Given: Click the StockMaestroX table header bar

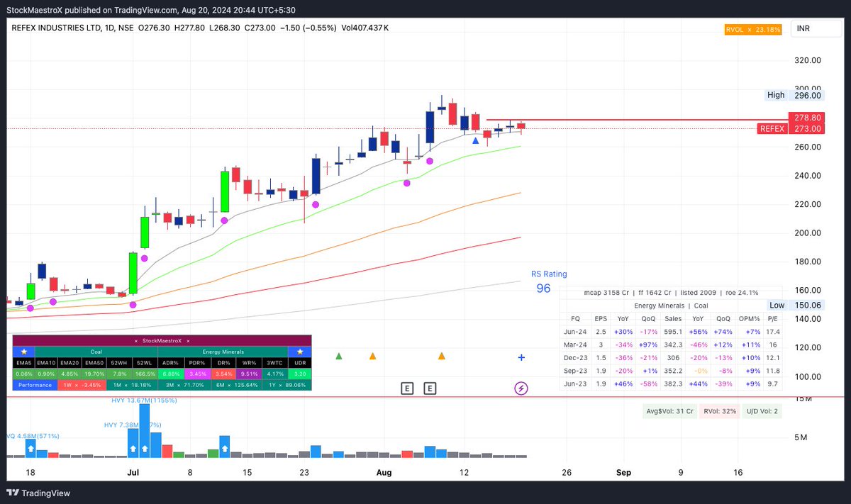Looking at the screenshot, I should click(162, 341).
